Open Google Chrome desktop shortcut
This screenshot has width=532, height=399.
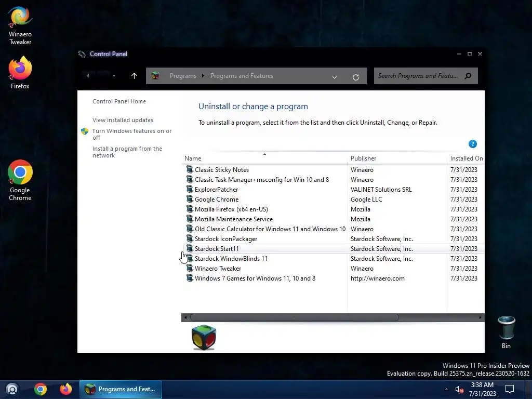coord(20,180)
